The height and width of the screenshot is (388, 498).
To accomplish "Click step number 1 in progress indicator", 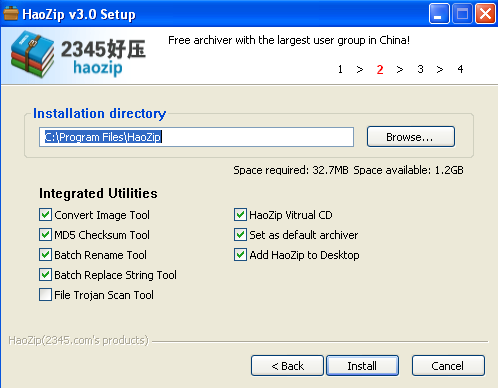I will click(340, 69).
